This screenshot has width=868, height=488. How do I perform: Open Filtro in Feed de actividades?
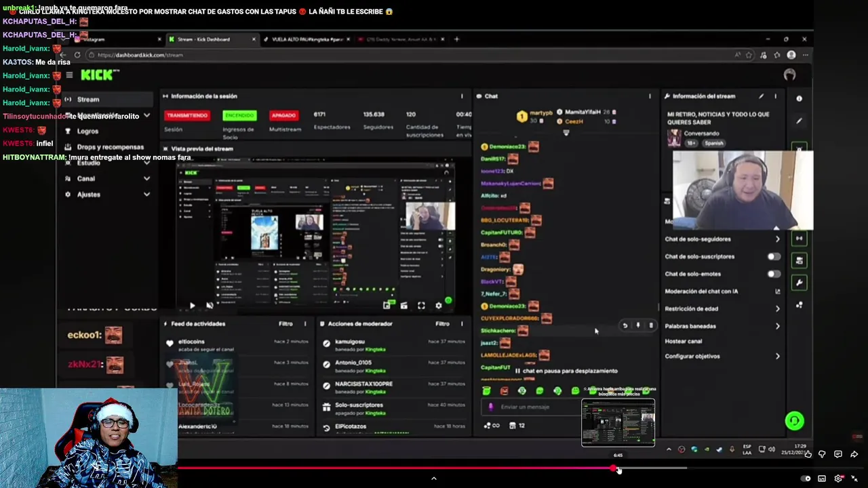(x=285, y=324)
